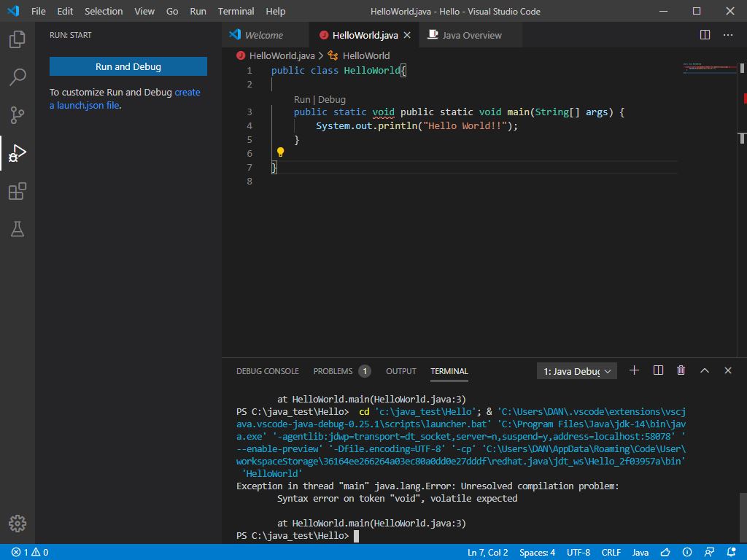Image resolution: width=747 pixels, height=560 pixels.
Task: Open the File menu
Action: pyautogui.click(x=38, y=11)
